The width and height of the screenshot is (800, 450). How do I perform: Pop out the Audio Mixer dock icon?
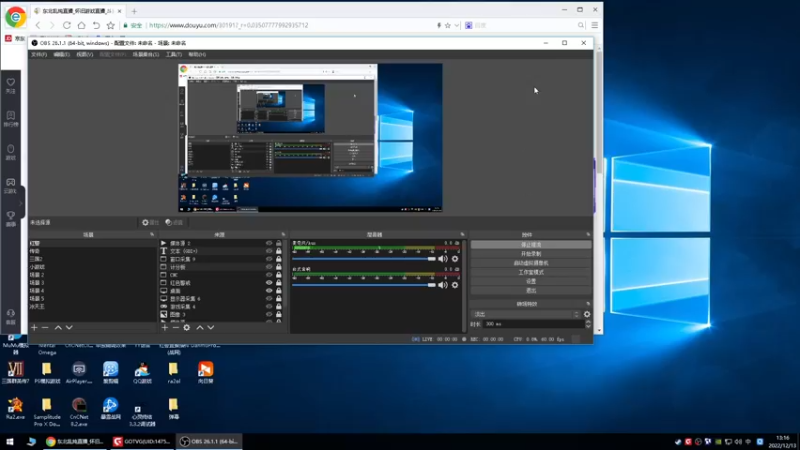pos(463,235)
